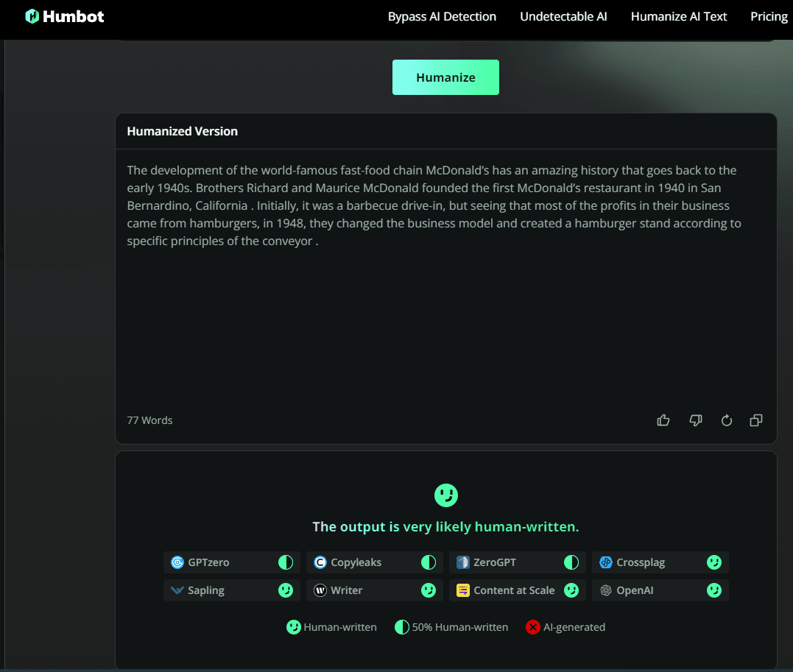Click the ZeroGPT detector icon
The image size is (793, 672).
tap(463, 562)
